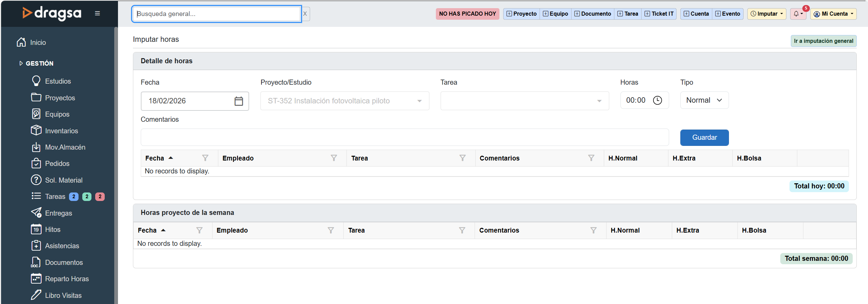The height and width of the screenshot is (304, 868).
Task: Open the Imputar dropdown in top bar
Action: coord(766,14)
